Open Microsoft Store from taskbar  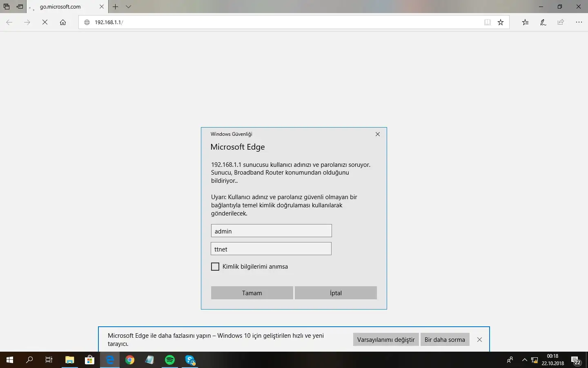tap(90, 360)
